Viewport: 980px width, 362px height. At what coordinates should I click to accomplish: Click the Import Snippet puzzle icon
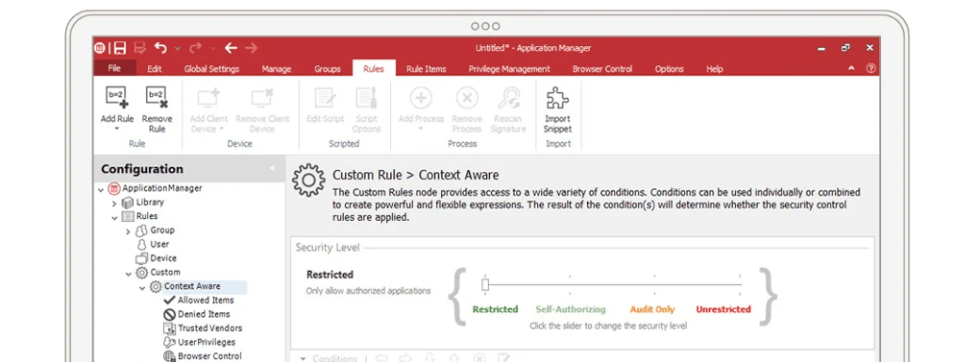[557, 98]
